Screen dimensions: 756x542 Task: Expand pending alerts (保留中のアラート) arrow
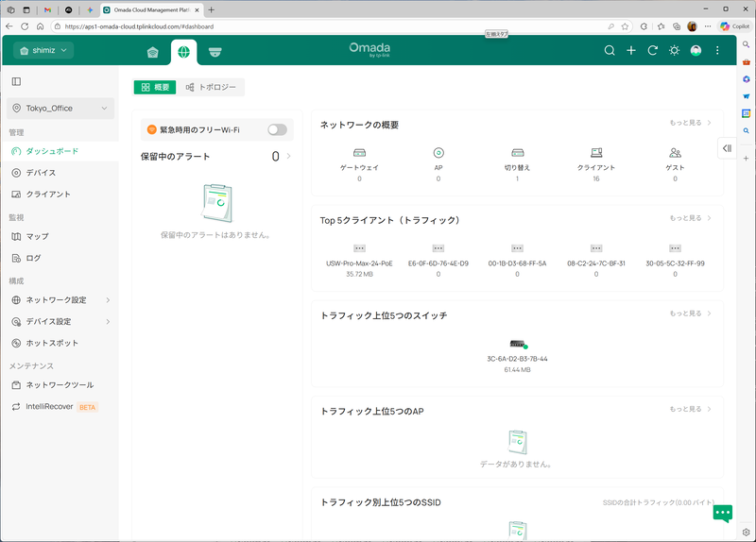point(289,156)
